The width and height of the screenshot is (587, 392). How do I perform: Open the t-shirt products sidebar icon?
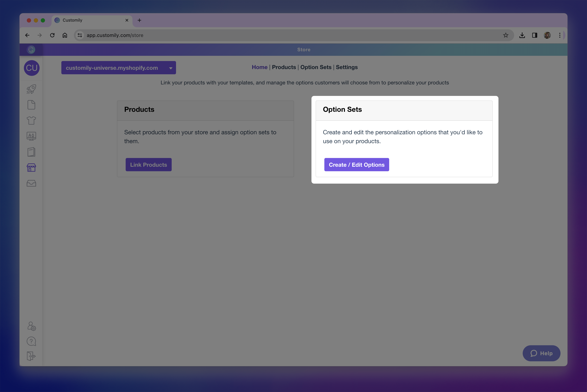(31, 120)
